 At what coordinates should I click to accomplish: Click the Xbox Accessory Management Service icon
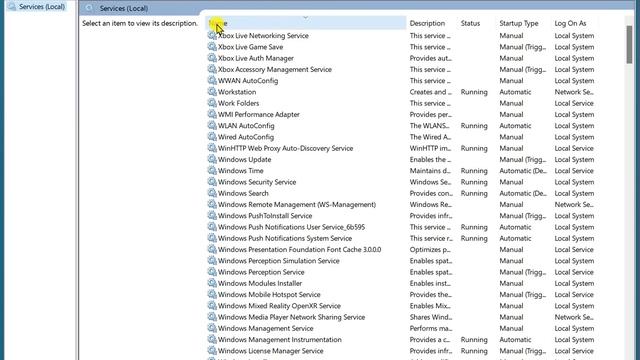pyautogui.click(x=212, y=69)
